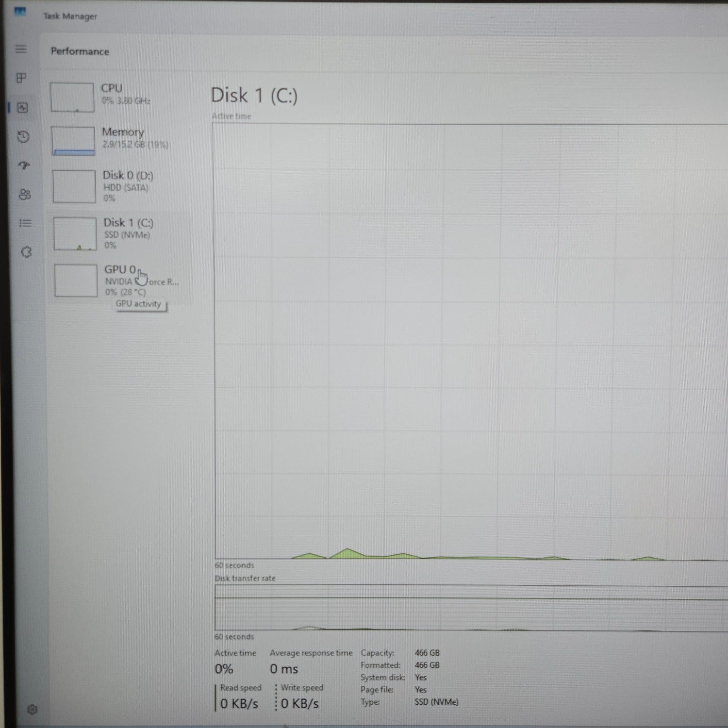
Task: Open the Services puzzle-piece icon
Action: pyautogui.click(x=26, y=252)
